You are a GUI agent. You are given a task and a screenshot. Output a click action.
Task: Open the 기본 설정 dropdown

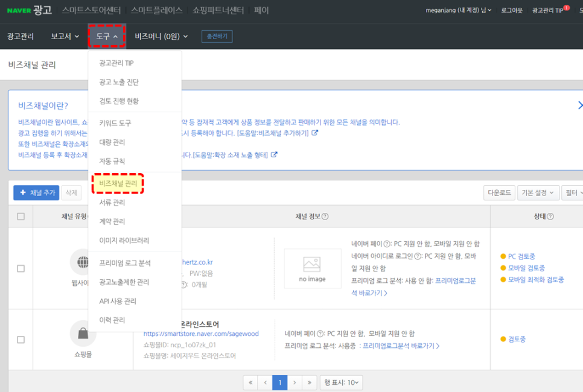[538, 192]
